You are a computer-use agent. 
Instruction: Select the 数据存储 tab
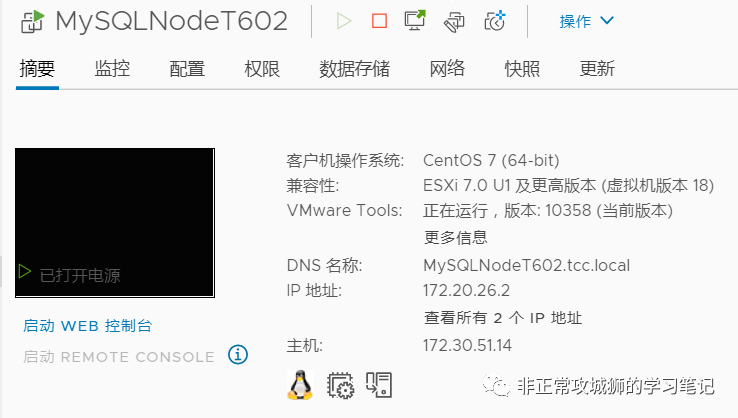click(354, 69)
